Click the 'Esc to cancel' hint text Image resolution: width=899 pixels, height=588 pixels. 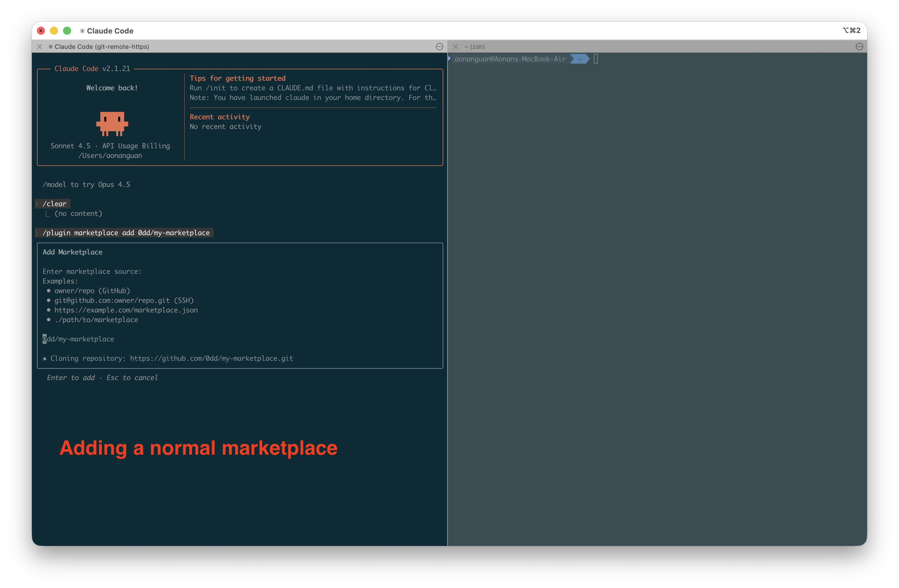coord(132,377)
